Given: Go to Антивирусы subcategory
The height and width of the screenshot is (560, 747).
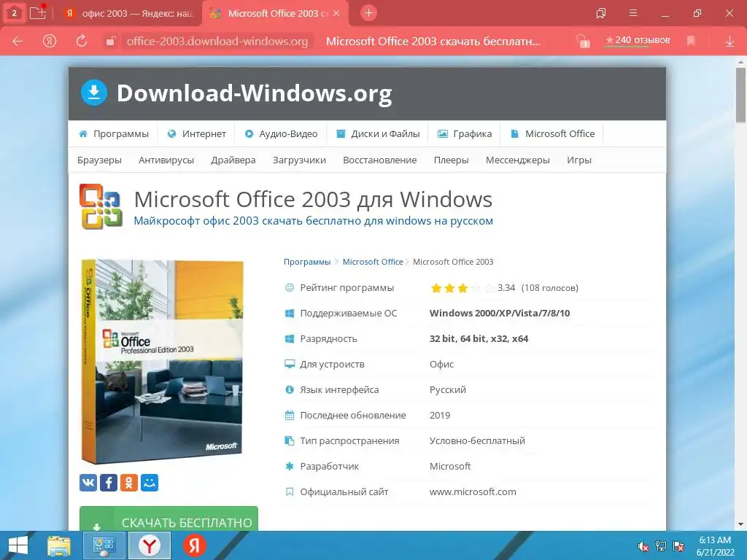Looking at the screenshot, I should (166, 160).
